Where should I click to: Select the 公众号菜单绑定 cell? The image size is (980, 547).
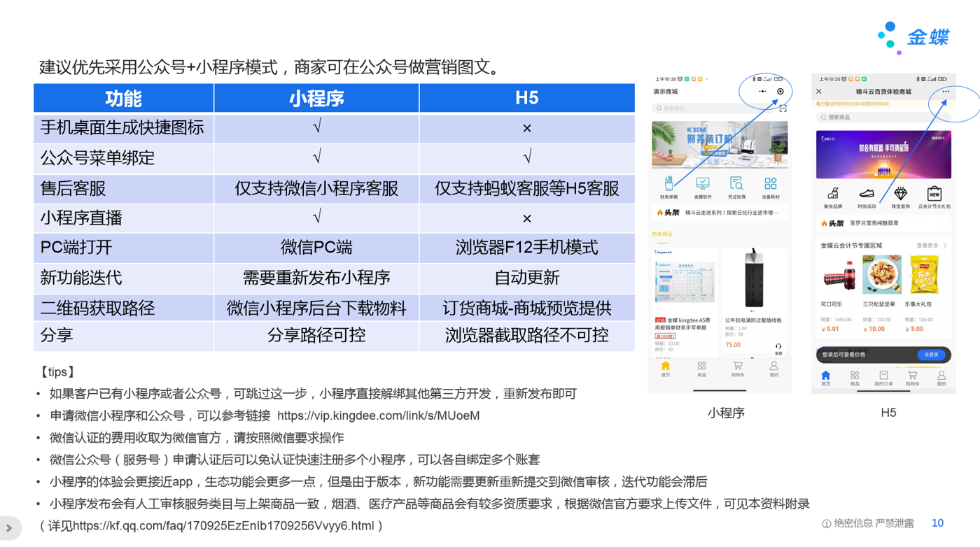(x=124, y=158)
